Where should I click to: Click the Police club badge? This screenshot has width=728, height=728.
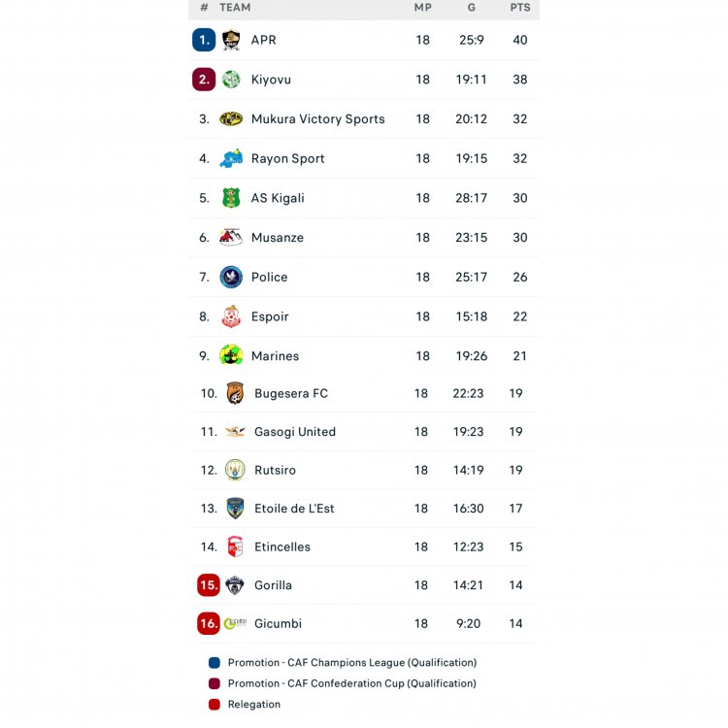pos(231,277)
